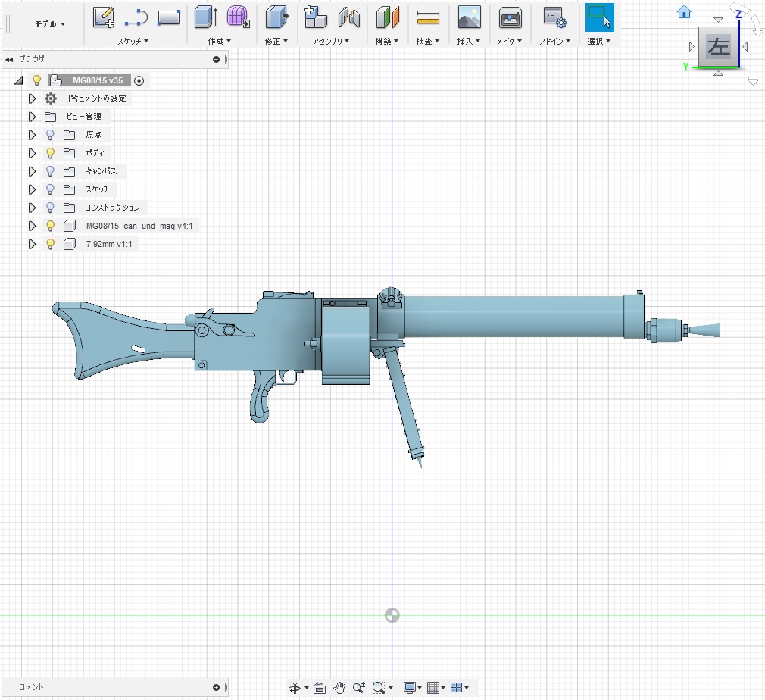Open the 修正 menu

point(276,42)
